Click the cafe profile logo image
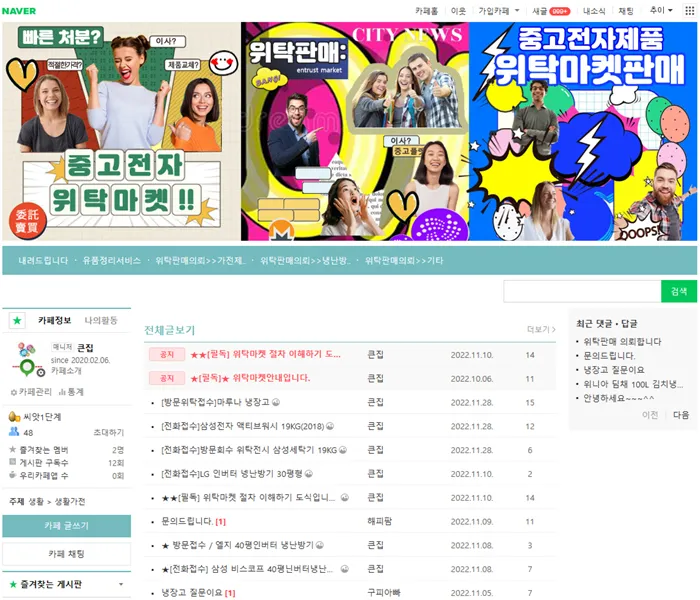The image size is (700, 600). click(28, 359)
